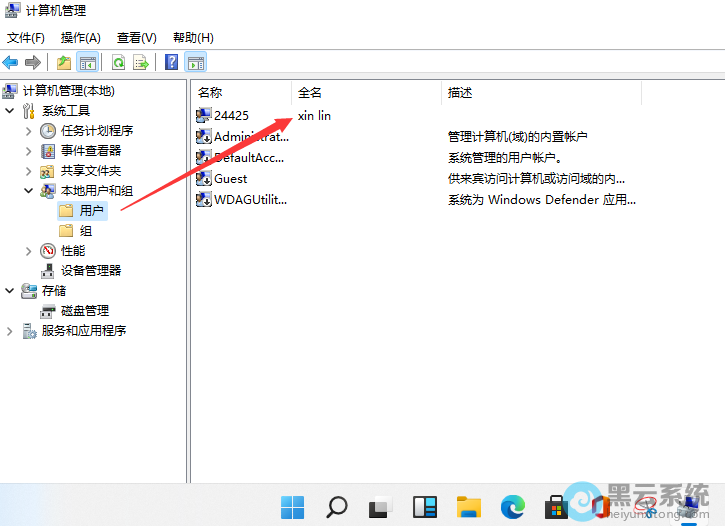Click the Guest account icon
This screenshot has height=526, width=725.
203,178
